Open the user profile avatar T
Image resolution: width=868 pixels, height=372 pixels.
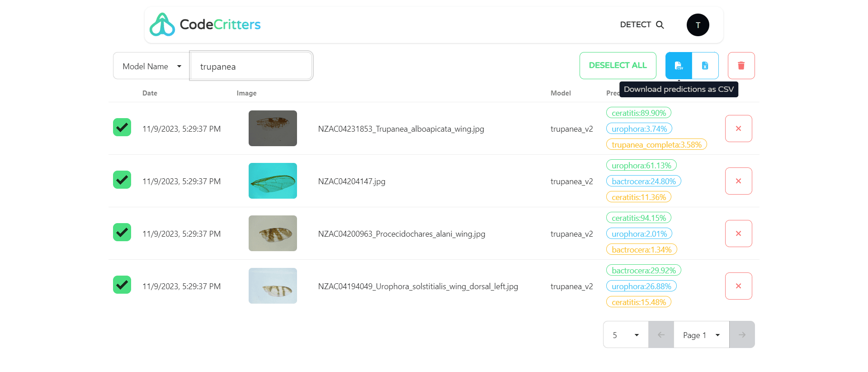click(698, 25)
